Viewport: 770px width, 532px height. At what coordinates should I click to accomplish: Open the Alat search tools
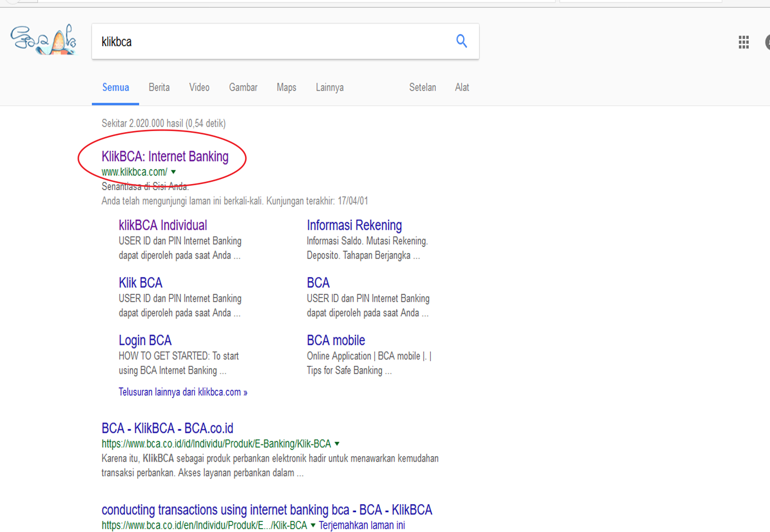pyautogui.click(x=462, y=88)
